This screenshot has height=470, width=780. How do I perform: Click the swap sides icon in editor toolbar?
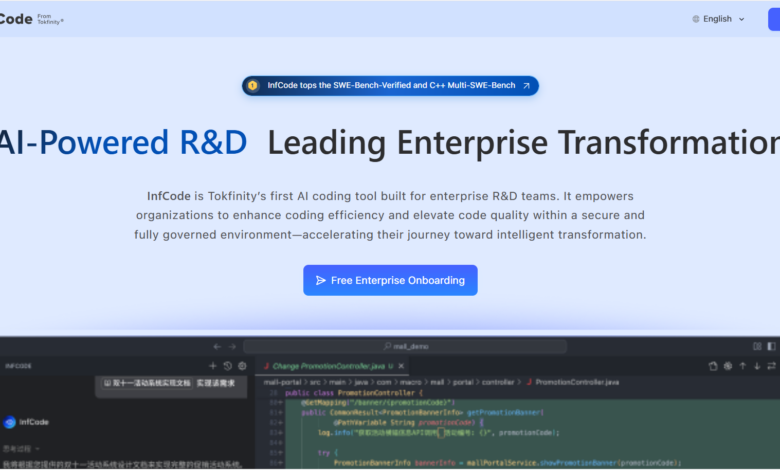772,366
